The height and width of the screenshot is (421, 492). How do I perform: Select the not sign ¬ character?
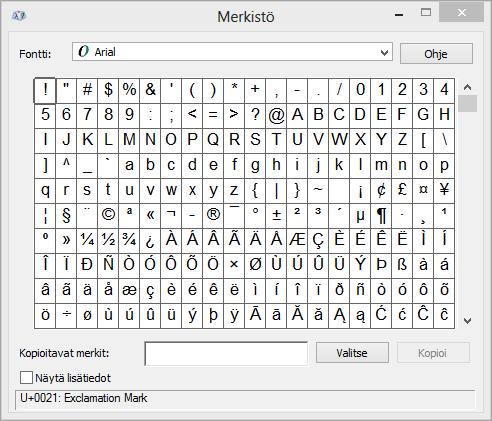[x=171, y=216]
